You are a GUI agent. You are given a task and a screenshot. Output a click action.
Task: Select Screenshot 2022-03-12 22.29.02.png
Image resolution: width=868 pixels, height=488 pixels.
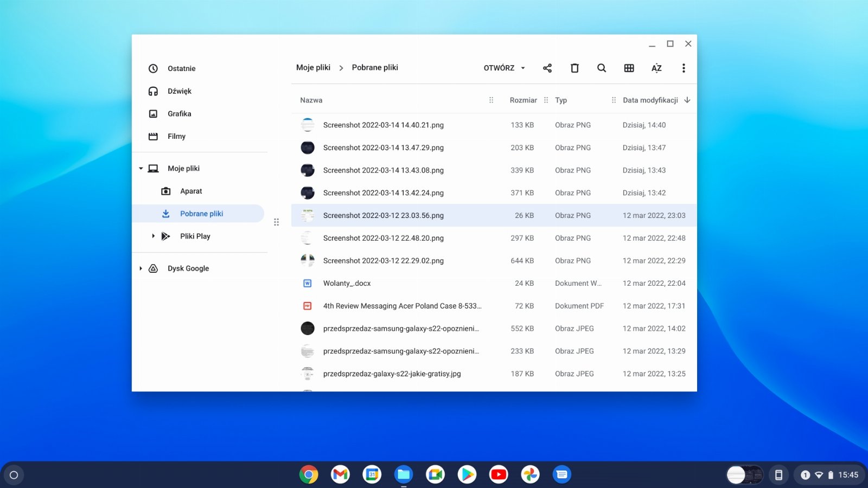(x=494, y=261)
